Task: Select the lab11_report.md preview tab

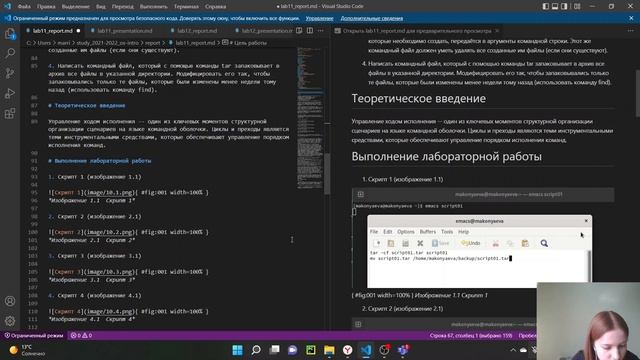Action: coord(416,31)
